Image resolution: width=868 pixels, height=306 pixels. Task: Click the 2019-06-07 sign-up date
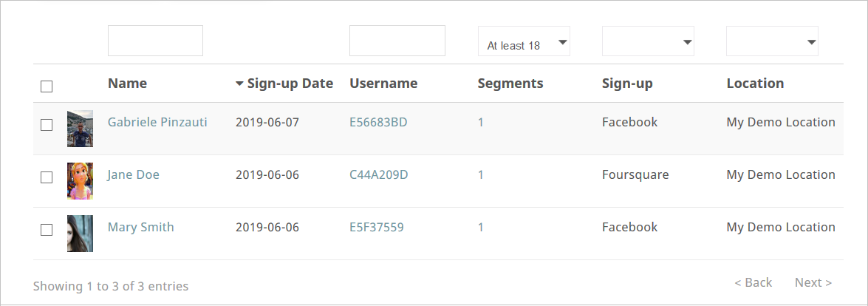pyautogui.click(x=267, y=122)
